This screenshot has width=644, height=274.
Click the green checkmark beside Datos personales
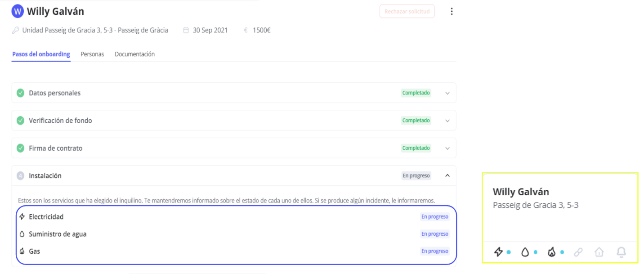point(20,93)
